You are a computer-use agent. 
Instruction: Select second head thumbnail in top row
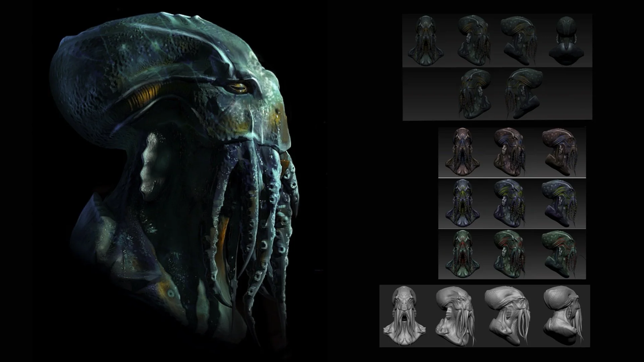point(474,41)
